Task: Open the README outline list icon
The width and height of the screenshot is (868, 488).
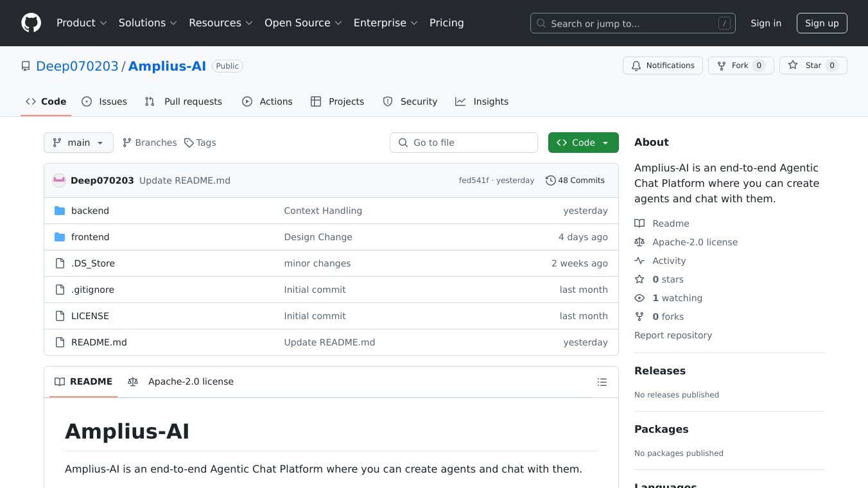Action: [x=602, y=382]
